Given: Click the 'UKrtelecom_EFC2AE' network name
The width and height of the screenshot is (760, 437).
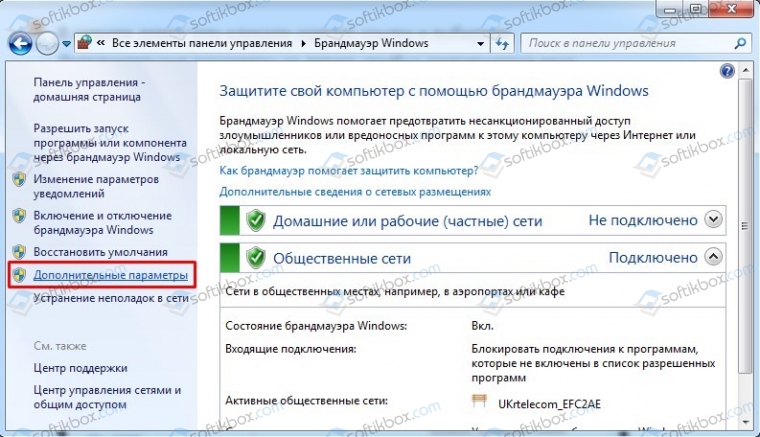Looking at the screenshot, I should tap(549, 404).
